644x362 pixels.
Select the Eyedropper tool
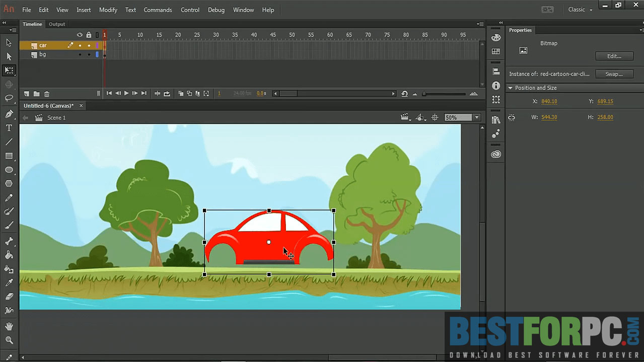click(9, 283)
